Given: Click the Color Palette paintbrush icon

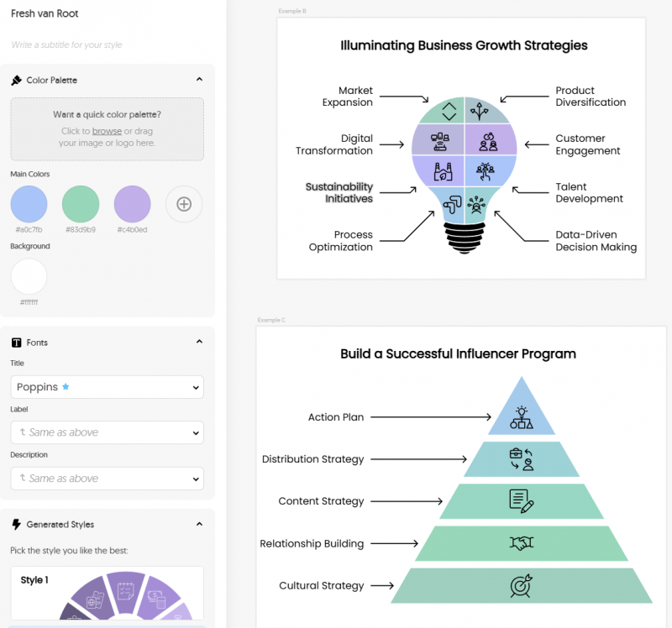Looking at the screenshot, I should click(16, 81).
